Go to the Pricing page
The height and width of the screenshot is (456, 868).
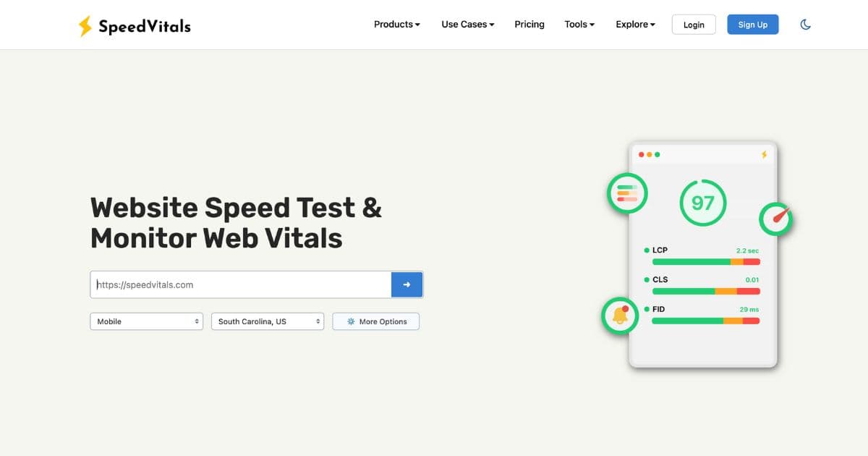tap(529, 25)
